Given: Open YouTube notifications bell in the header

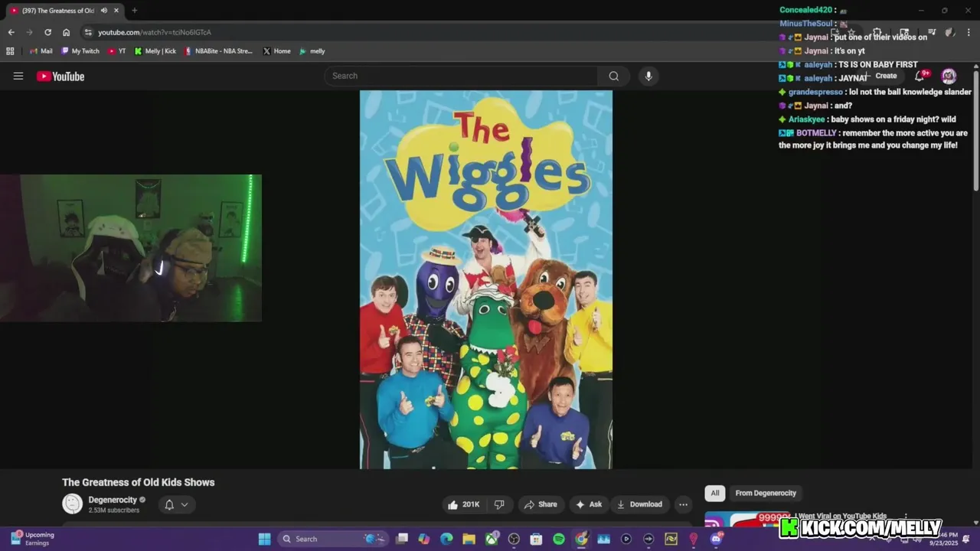Looking at the screenshot, I should click(921, 75).
